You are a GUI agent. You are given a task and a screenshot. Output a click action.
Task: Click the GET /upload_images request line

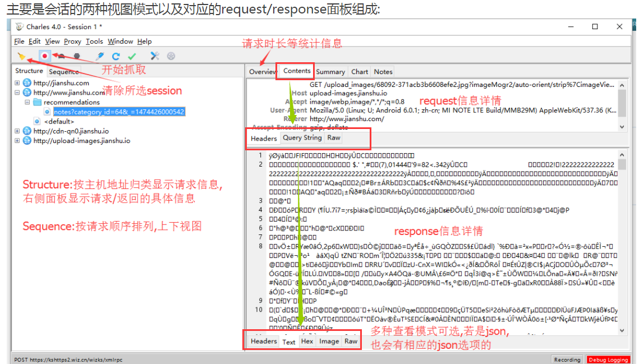pos(462,84)
